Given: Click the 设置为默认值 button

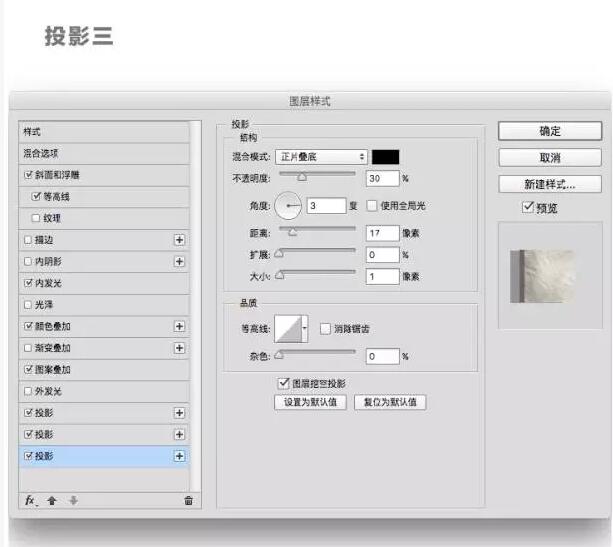Looking at the screenshot, I should 310,402.
